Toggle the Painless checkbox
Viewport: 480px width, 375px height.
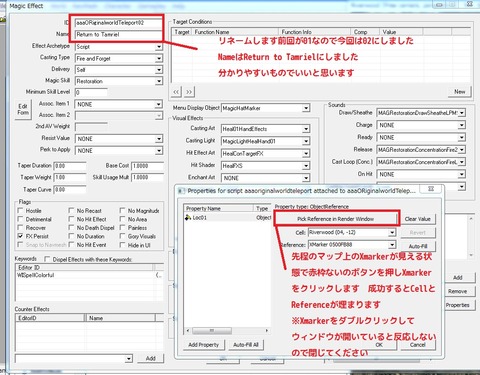[x=122, y=228]
